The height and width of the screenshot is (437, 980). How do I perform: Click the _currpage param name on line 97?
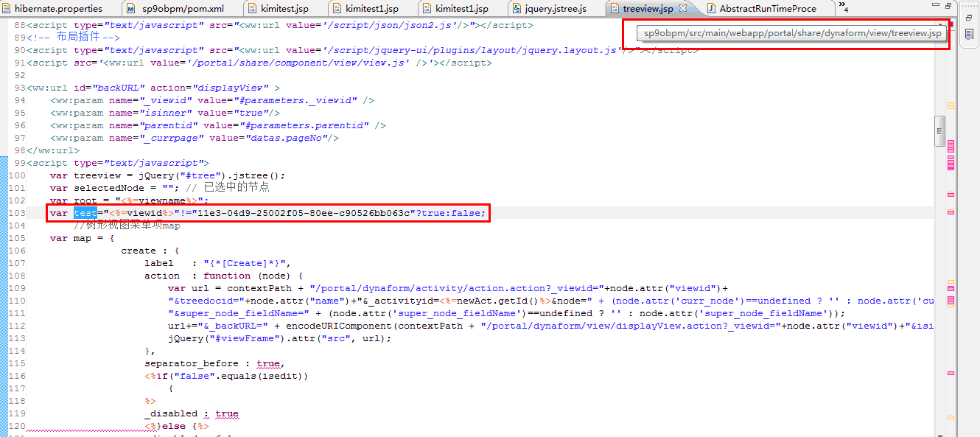(x=171, y=138)
